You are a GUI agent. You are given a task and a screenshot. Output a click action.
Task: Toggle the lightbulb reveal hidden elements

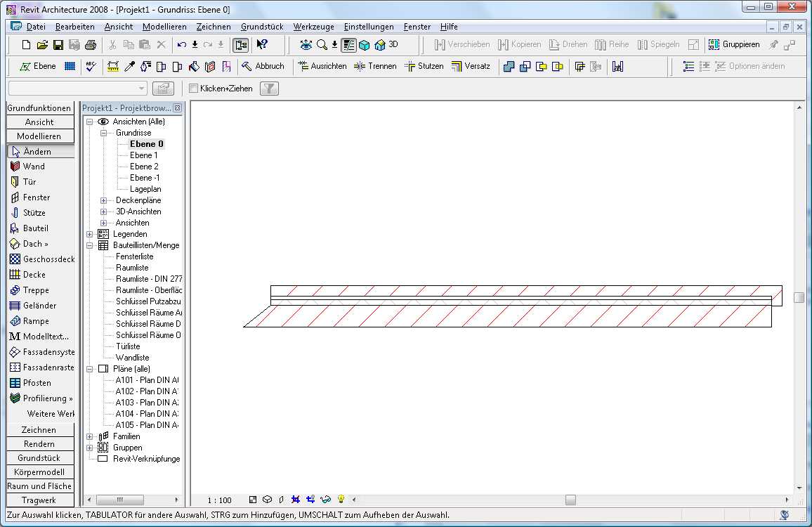341,500
